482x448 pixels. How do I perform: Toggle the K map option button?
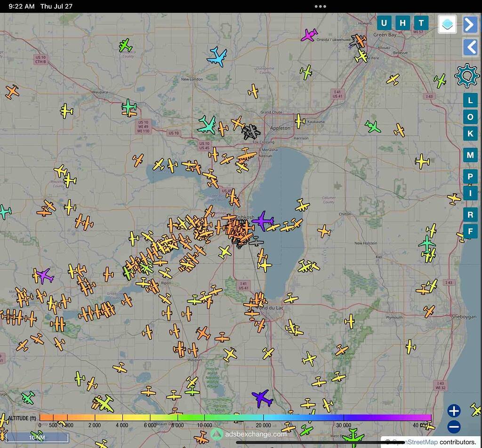(x=470, y=133)
